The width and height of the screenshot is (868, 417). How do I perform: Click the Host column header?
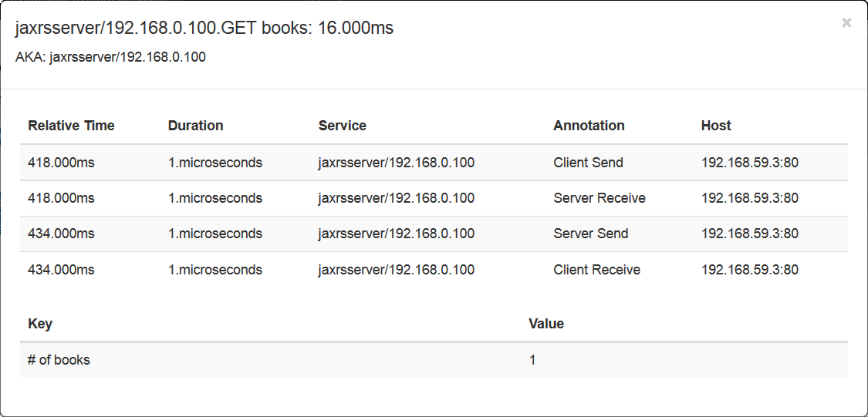716,126
